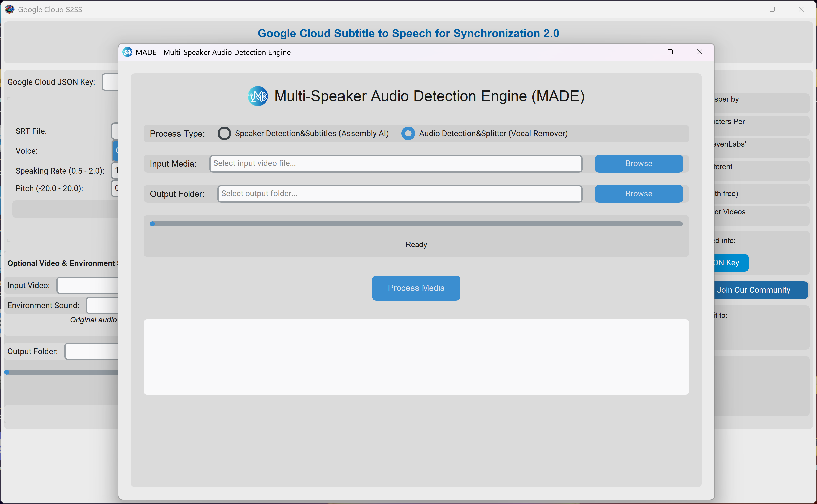Maximize the Google Cloud S2SS main window
817x504 pixels.
772,9
